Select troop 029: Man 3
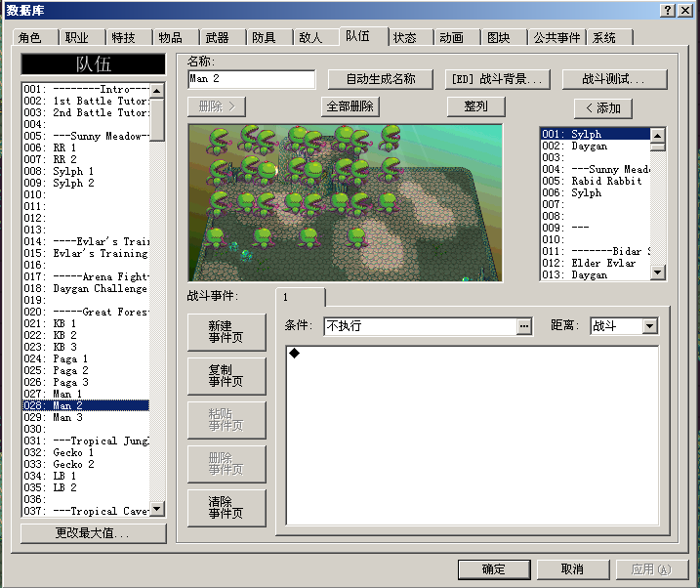Viewport: 700px width, 588px height. point(86,417)
